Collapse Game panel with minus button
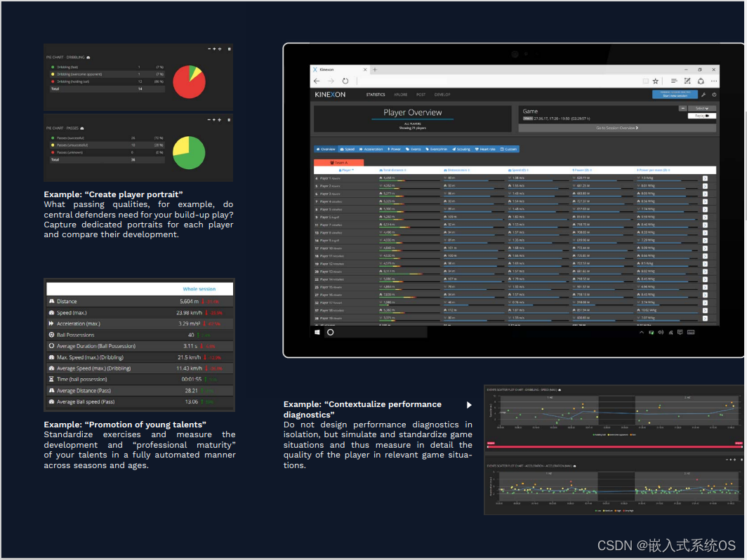This screenshot has width=747, height=560. (x=682, y=109)
